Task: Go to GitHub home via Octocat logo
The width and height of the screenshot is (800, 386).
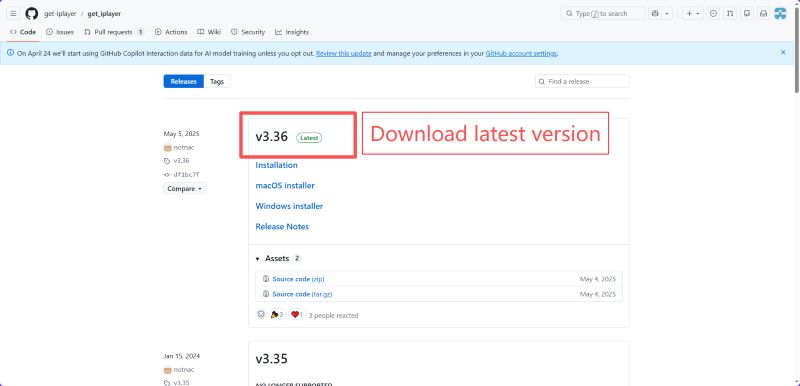Action: 32,14
